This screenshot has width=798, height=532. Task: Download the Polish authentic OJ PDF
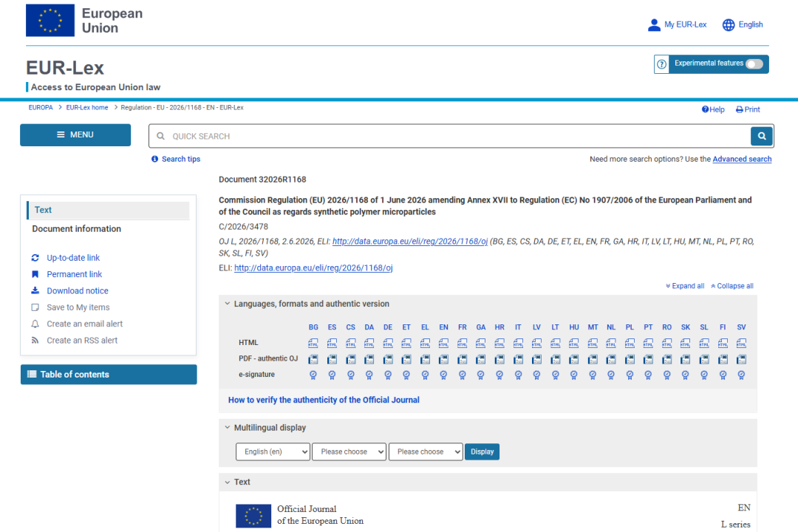point(630,359)
